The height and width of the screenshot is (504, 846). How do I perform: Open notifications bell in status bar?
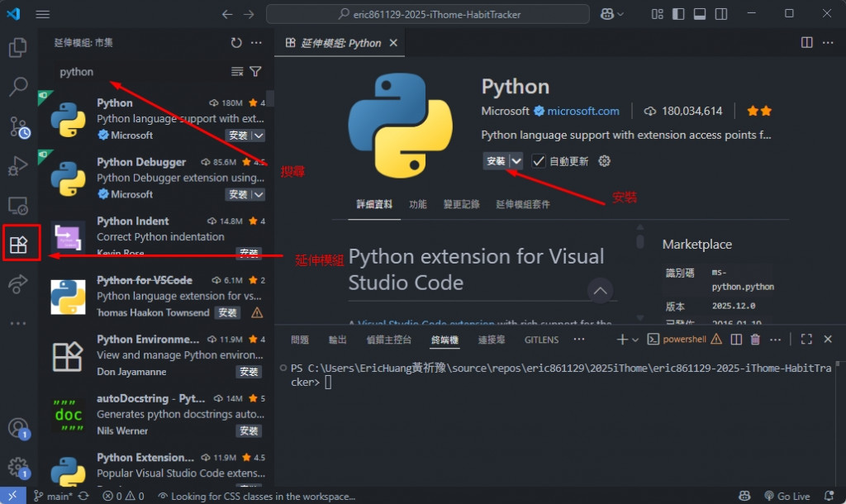(829, 496)
